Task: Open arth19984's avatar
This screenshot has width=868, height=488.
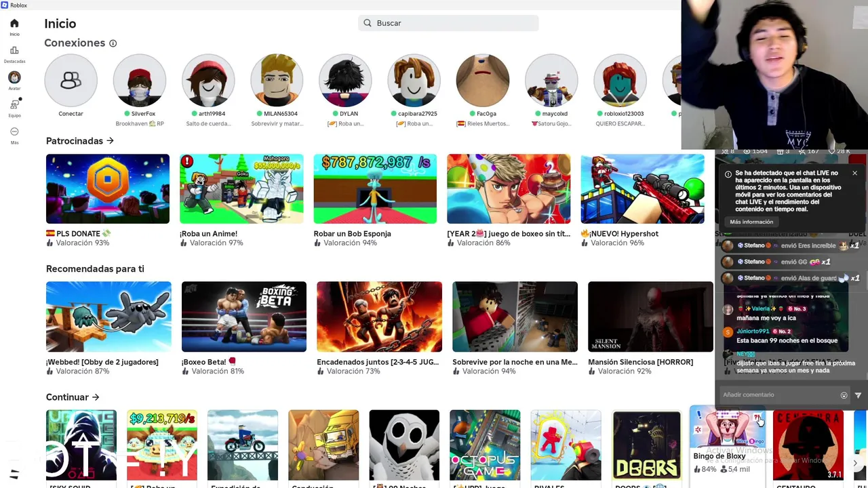Action: (208, 81)
